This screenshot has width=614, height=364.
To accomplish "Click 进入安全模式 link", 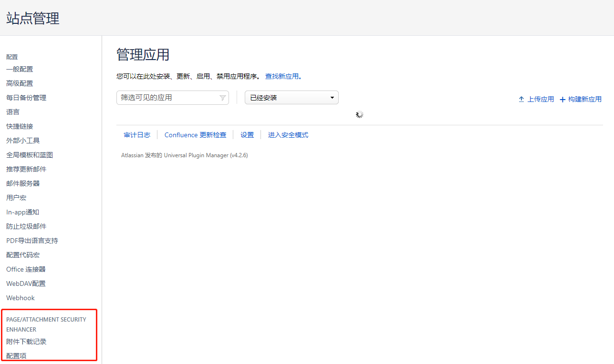I will pyautogui.click(x=288, y=135).
